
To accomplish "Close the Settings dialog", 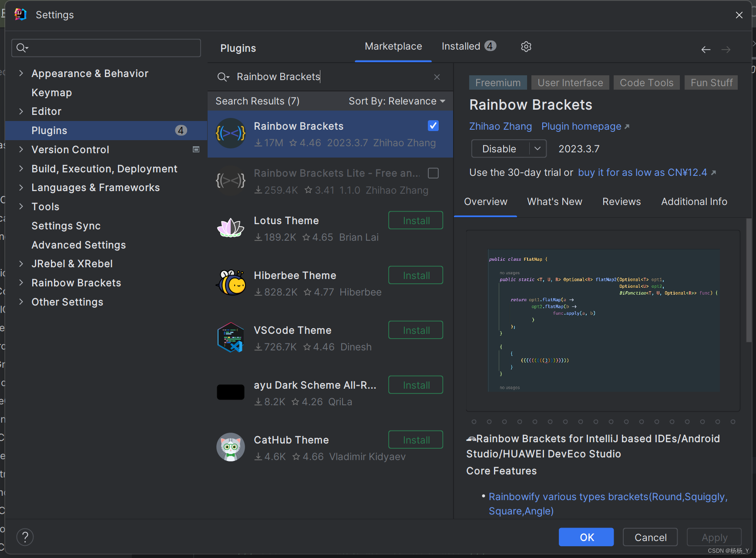I will [739, 15].
